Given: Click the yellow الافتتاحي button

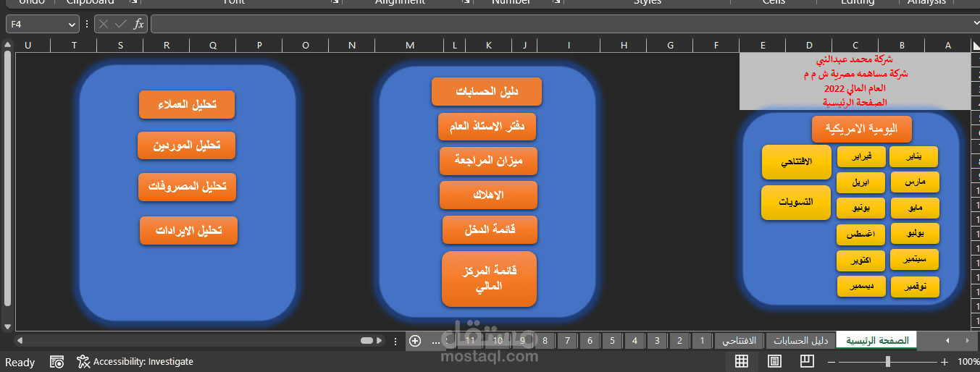Looking at the screenshot, I should (795, 162).
